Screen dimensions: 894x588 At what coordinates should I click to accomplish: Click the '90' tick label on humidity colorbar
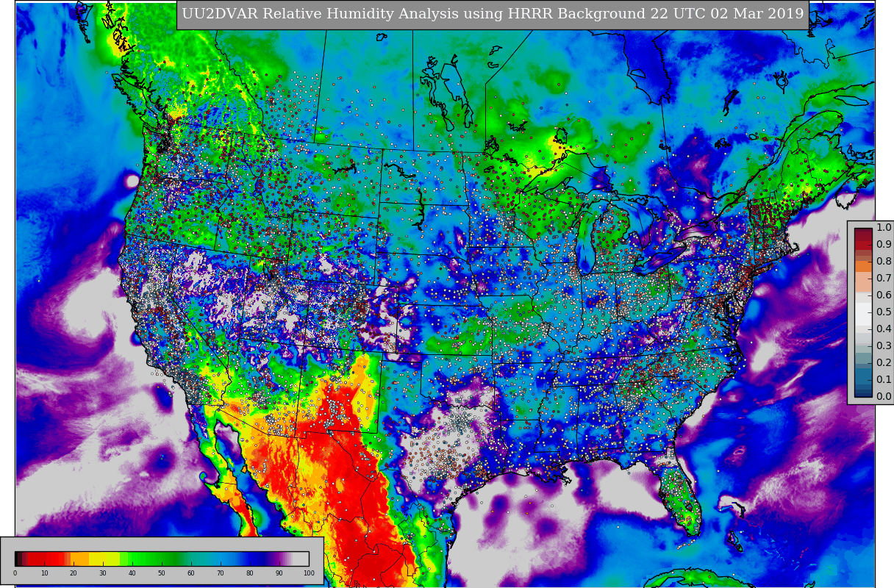tap(279, 573)
